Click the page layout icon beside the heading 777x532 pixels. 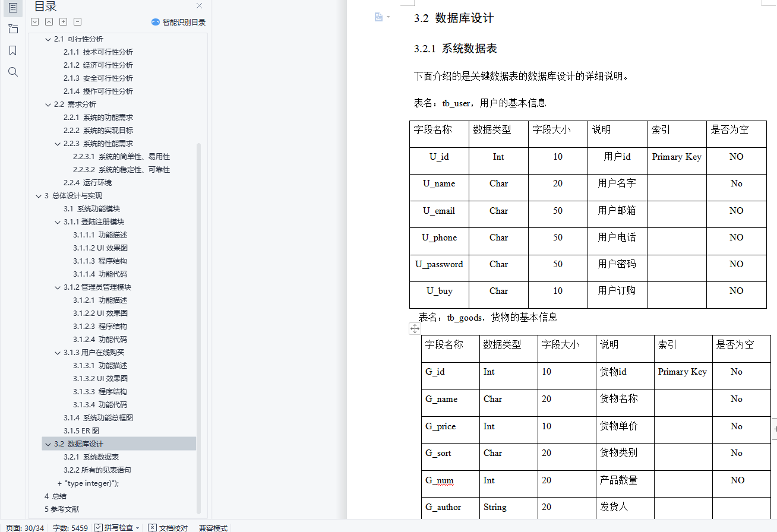coord(378,17)
